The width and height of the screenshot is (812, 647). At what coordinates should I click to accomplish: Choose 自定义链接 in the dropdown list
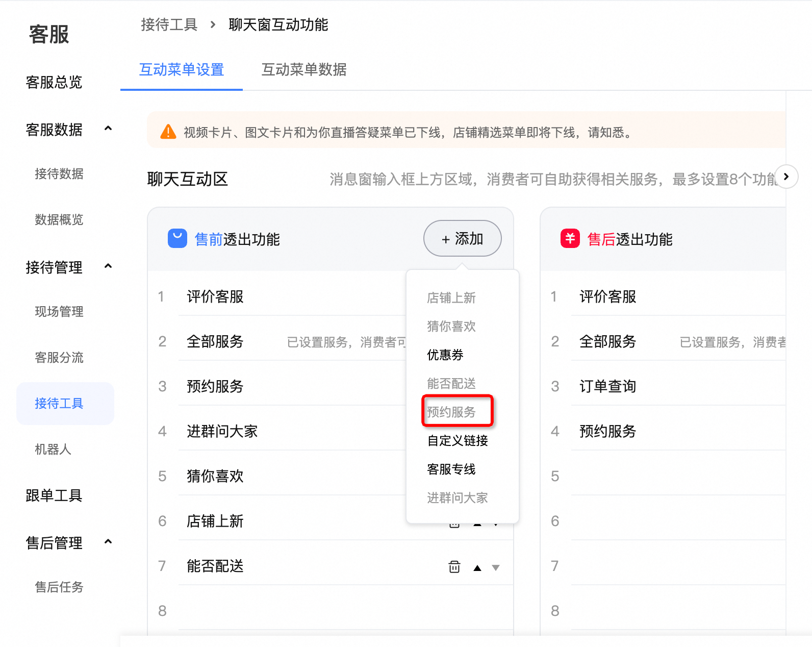point(458,440)
